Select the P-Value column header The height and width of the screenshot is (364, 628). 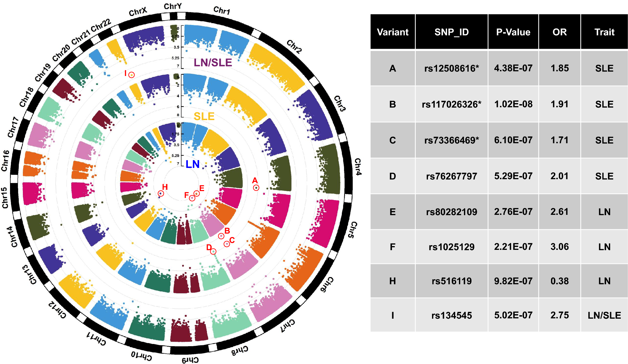pos(513,32)
